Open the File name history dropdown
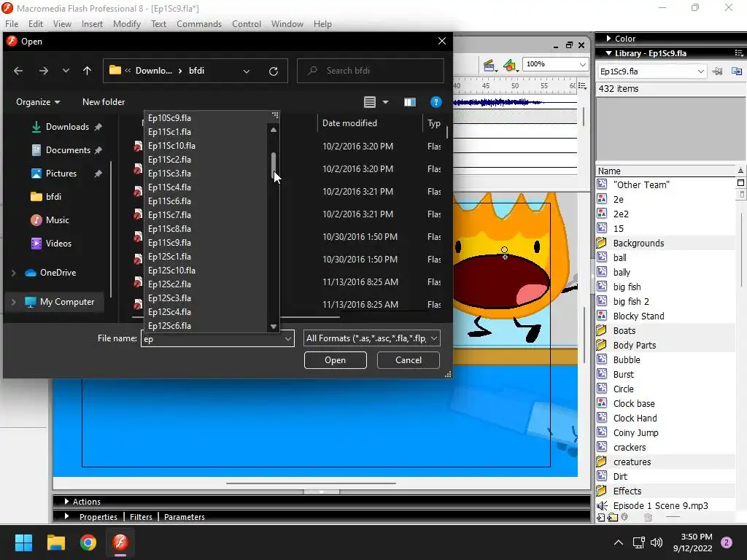Viewport: 747px width, 560px height. pos(287,338)
